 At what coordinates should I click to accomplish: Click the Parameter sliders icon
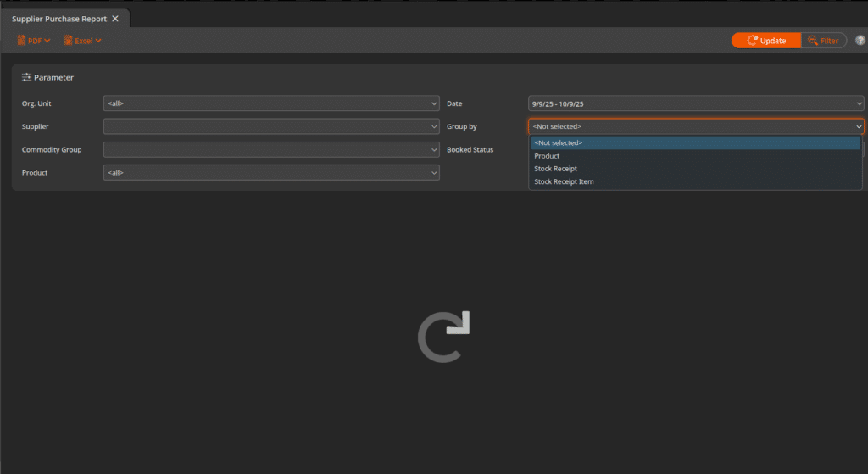[26, 77]
